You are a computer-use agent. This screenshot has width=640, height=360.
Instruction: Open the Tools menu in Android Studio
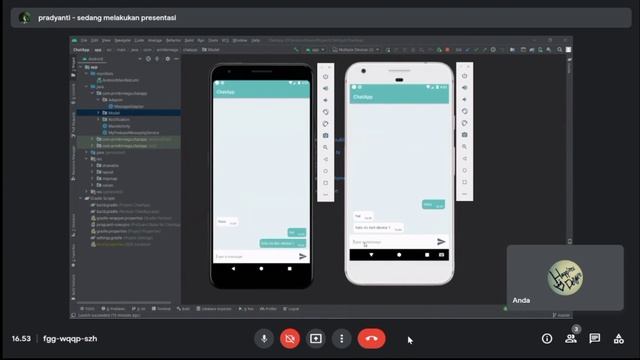coord(213,40)
